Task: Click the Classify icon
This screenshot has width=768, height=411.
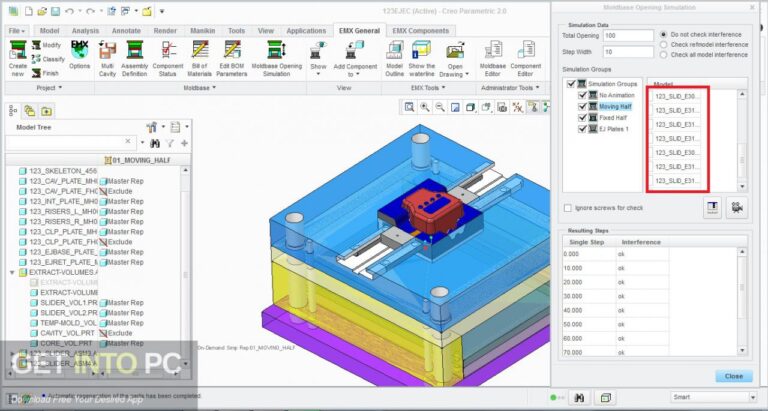Action: click(36, 59)
